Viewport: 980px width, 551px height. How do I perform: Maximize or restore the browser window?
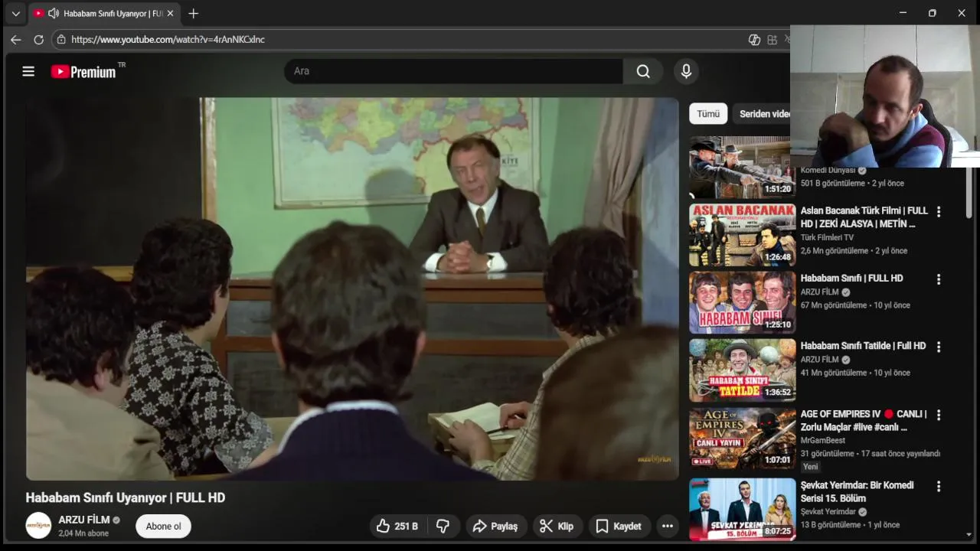[932, 13]
